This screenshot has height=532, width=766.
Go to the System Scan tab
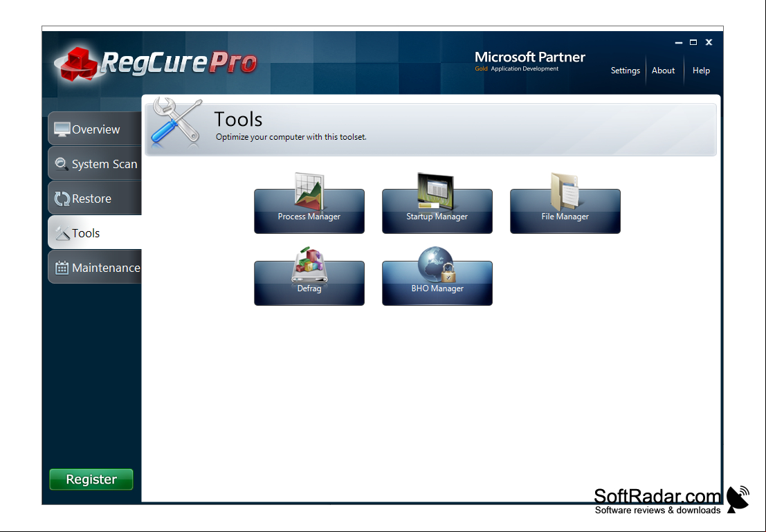tap(95, 163)
